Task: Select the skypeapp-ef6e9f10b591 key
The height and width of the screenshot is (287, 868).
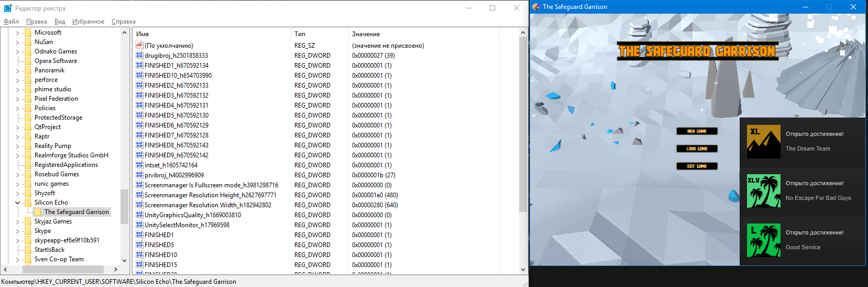Action: point(67,240)
